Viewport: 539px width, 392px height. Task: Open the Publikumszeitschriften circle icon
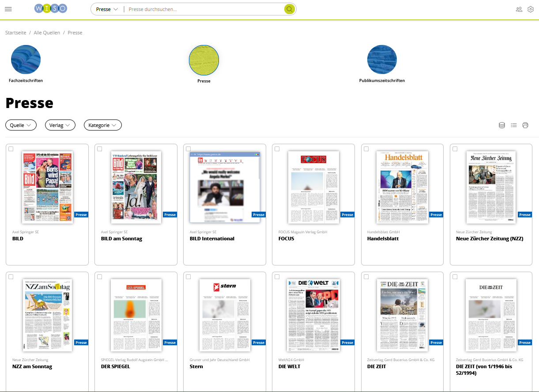tap(382, 60)
